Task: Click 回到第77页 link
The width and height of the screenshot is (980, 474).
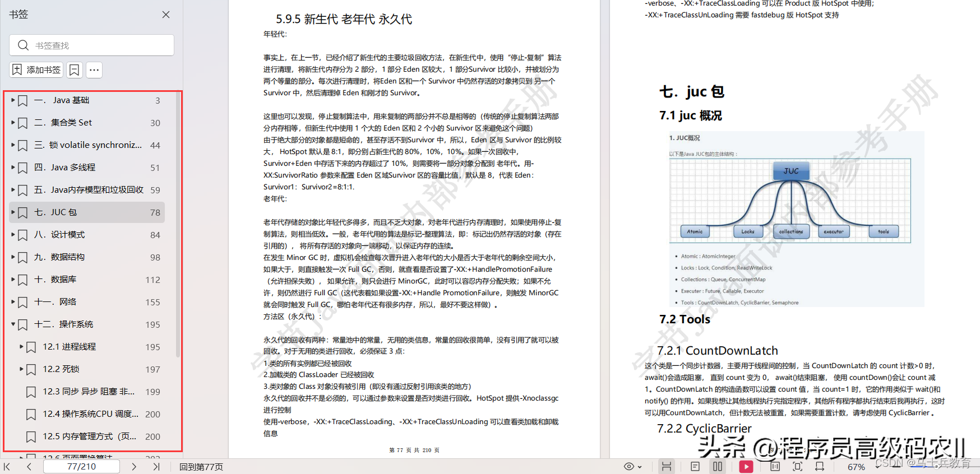Action: click(x=201, y=467)
